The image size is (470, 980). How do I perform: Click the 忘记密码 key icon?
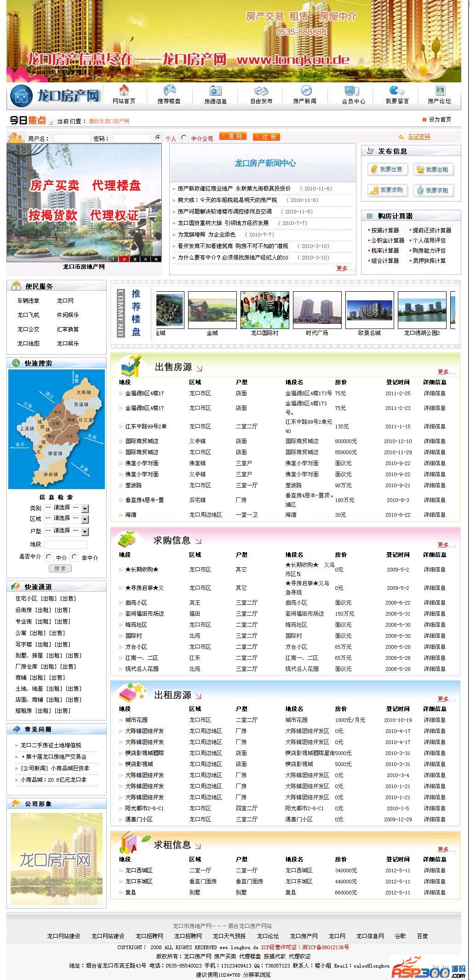point(401,137)
